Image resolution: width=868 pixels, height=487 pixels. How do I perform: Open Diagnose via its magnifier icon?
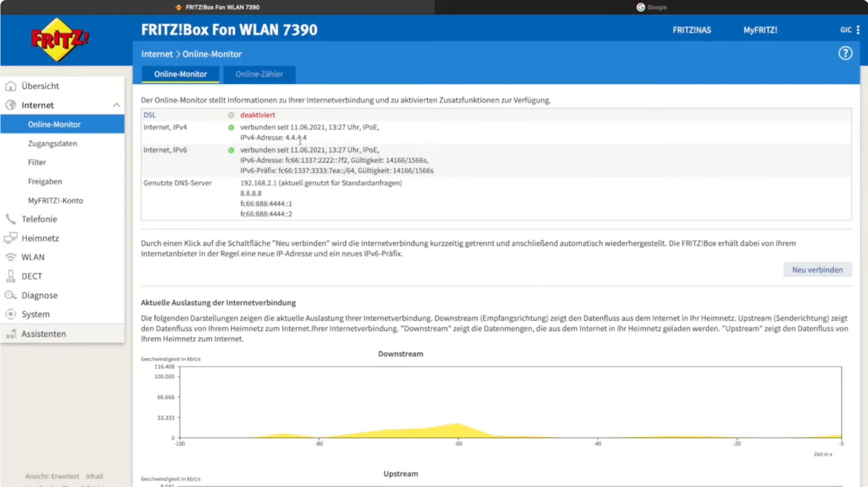click(x=10, y=295)
